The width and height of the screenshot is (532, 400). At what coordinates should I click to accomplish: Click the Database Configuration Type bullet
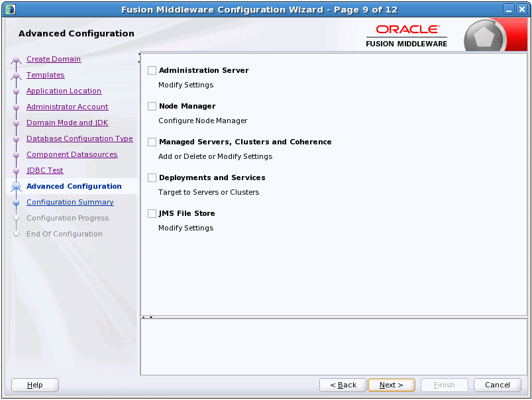pyautogui.click(x=16, y=139)
